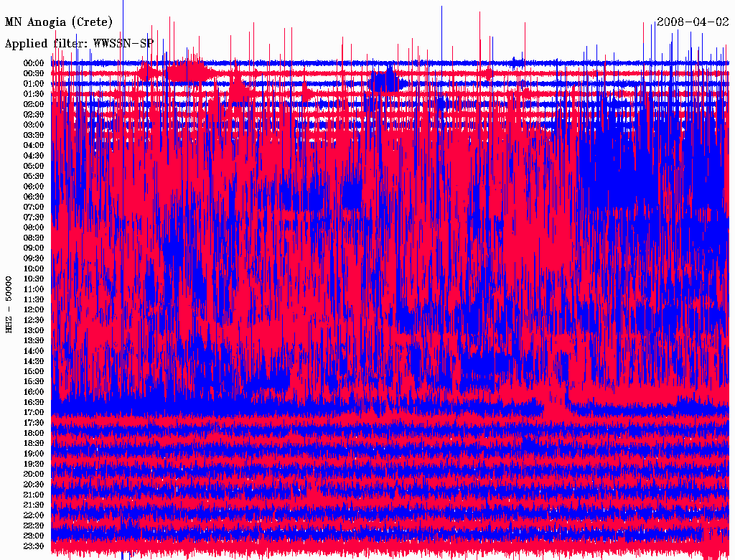This screenshot has height=560, width=735.
Task: Click the 09:00 time row label
Action: coord(34,248)
